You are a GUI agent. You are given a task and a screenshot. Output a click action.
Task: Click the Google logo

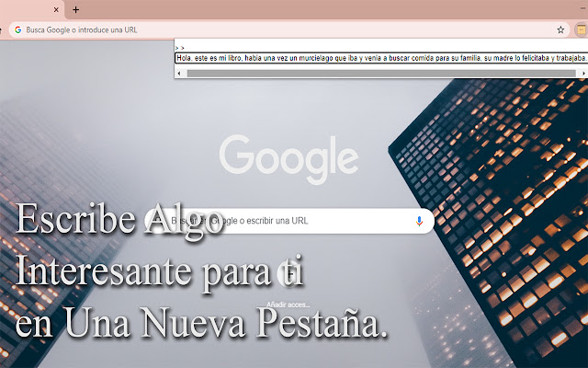pos(288,159)
